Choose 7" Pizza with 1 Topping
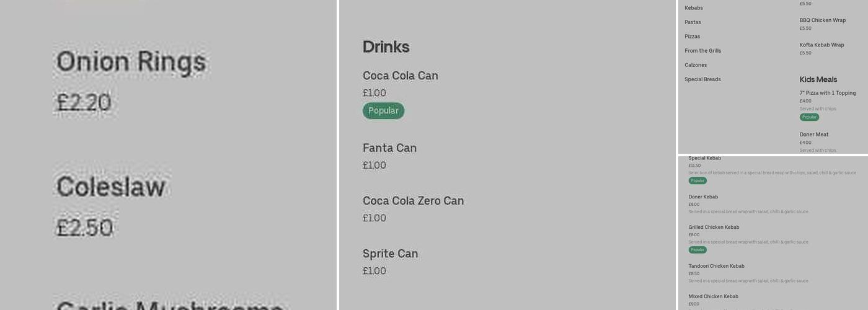868x310 pixels. [x=827, y=93]
